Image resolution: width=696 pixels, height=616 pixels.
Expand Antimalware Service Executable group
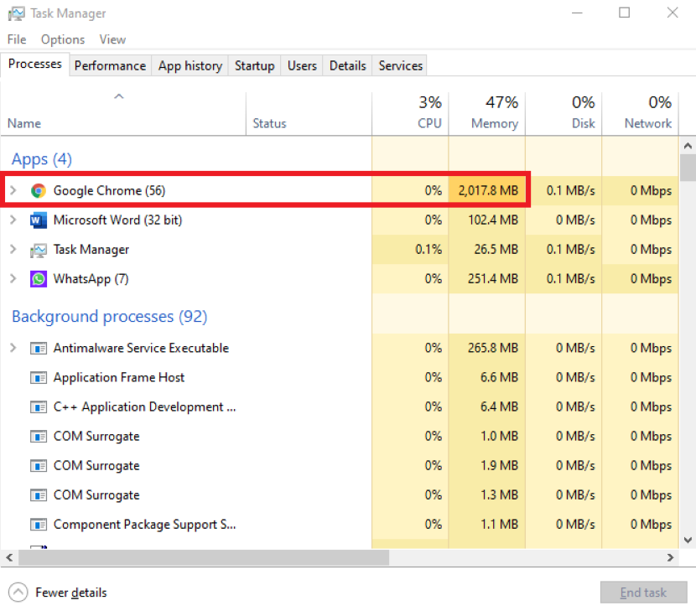[13, 348]
